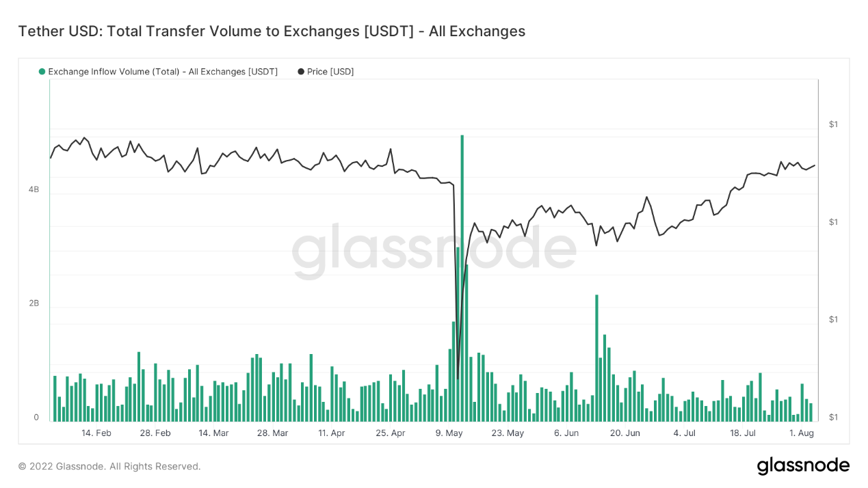
Task: Toggle the Price [USD] legend label
Action: coord(330,72)
